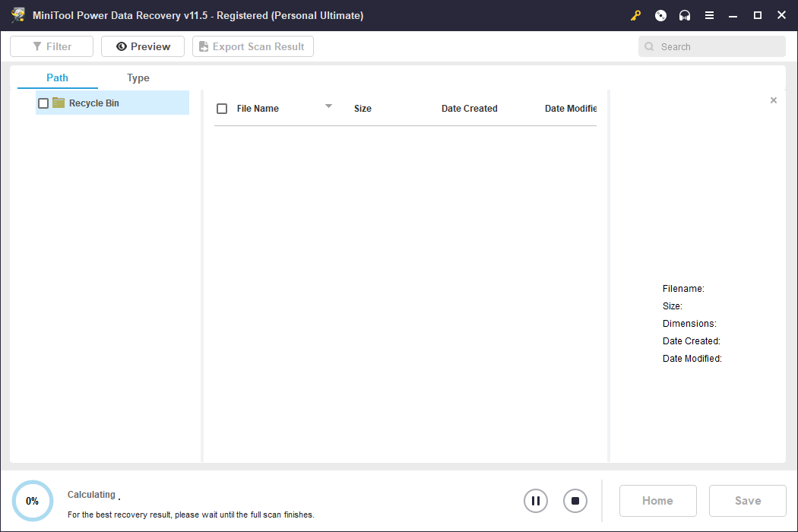Switch to the Type tab

coord(138,78)
